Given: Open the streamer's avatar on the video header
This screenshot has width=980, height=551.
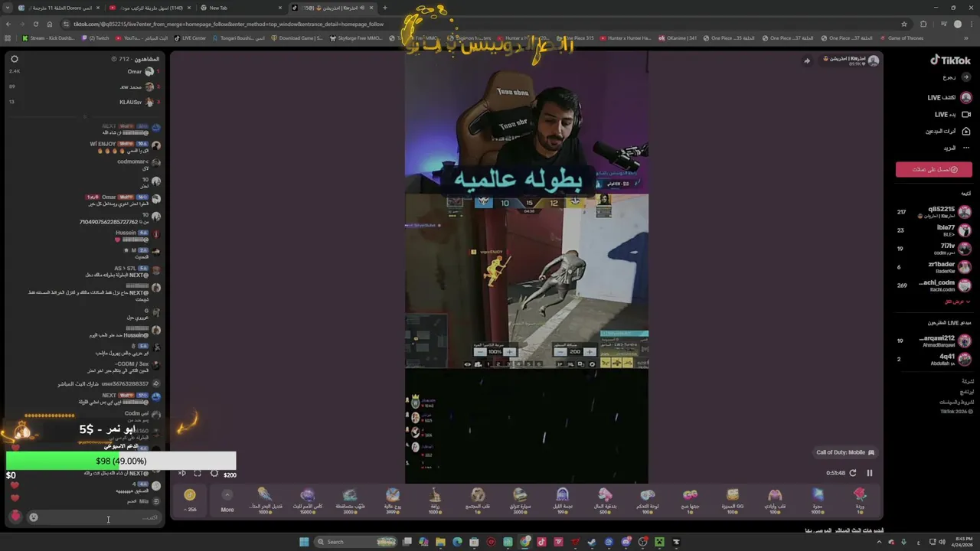Looking at the screenshot, I should 873,60.
